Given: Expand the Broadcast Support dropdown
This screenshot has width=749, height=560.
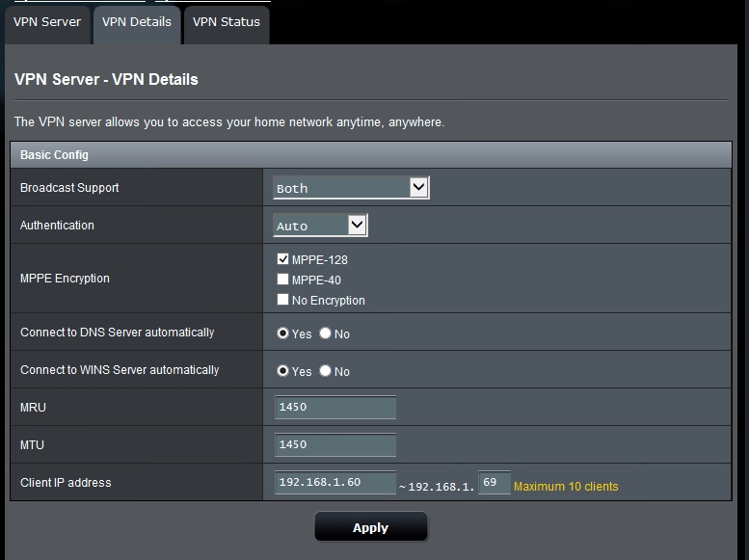Looking at the screenshot, I should click(351, 188).
